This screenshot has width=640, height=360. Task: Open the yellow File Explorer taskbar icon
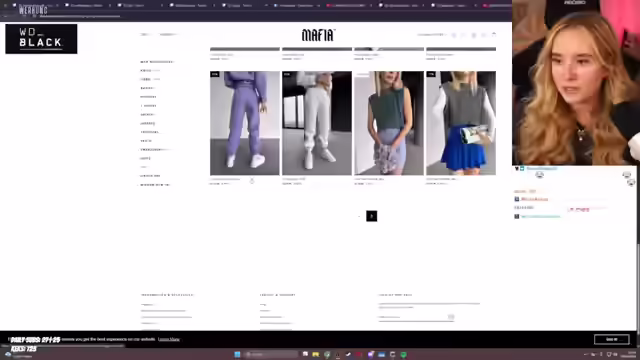point(316,354)
